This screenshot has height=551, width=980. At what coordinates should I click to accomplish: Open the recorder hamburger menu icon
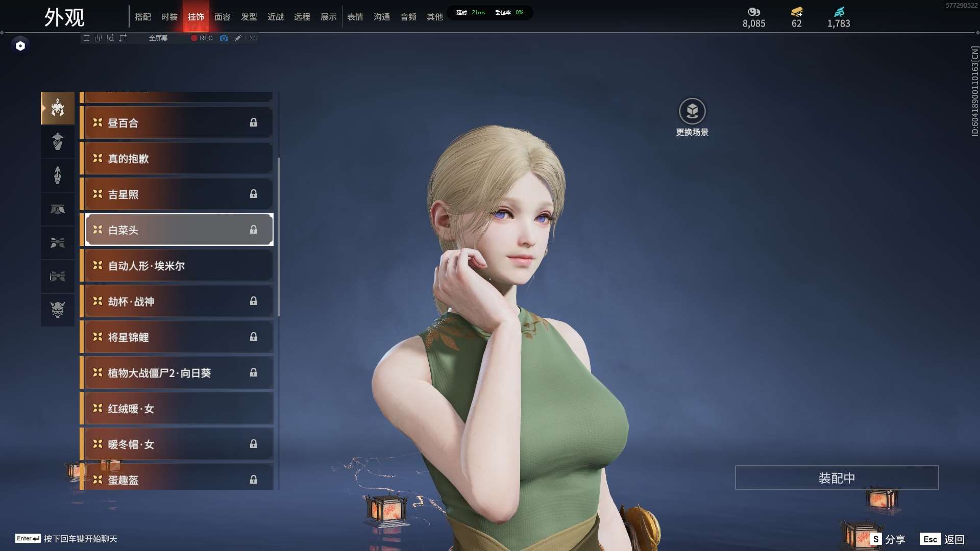86,38
